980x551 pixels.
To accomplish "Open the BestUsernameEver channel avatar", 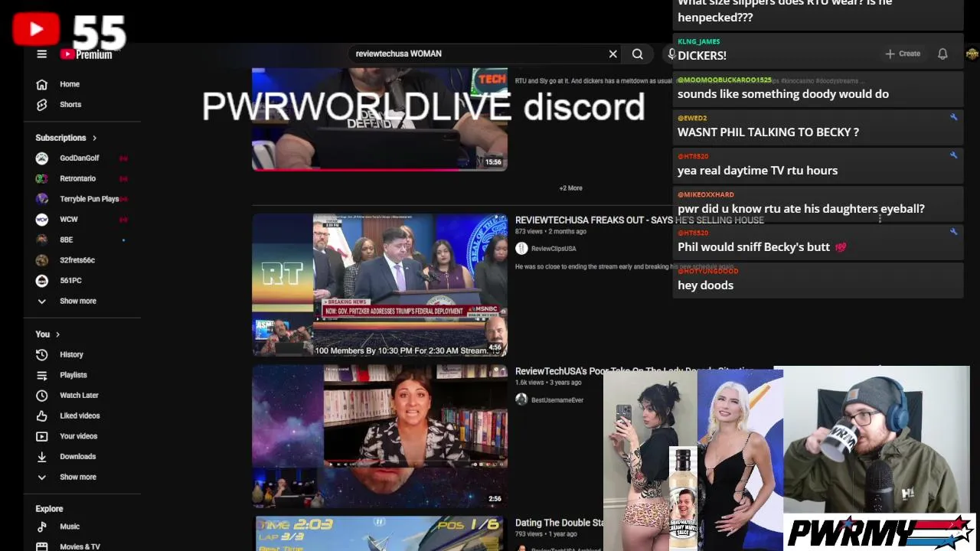I will 521,399.
